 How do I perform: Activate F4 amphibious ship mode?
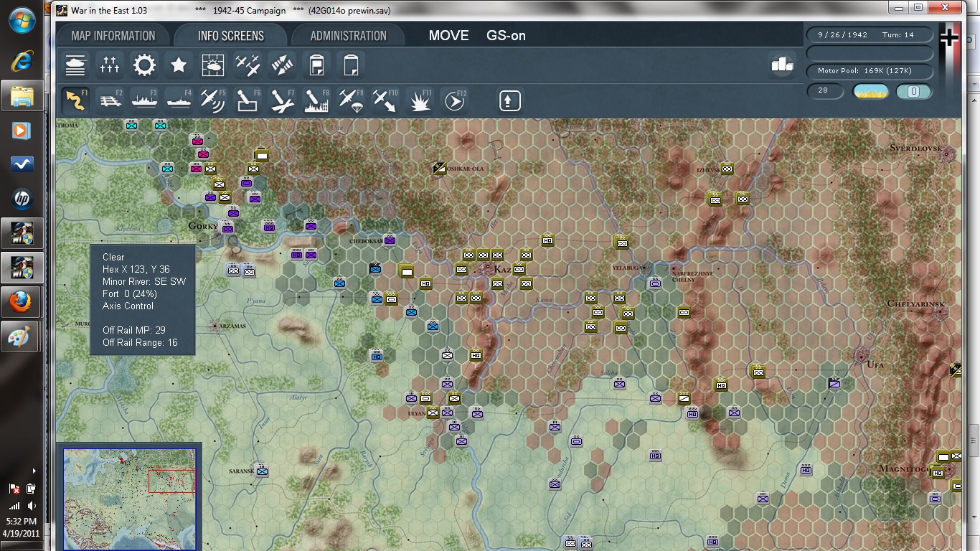click(x=179, y=100)
